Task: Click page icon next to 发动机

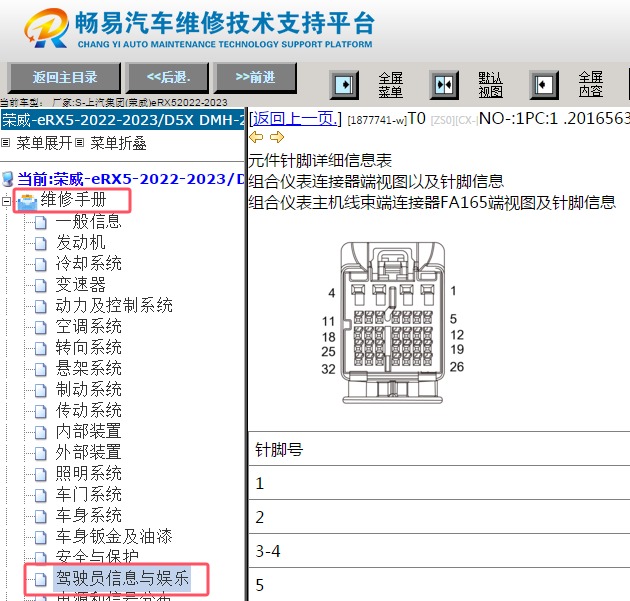Action: click(x=41, y=243)
